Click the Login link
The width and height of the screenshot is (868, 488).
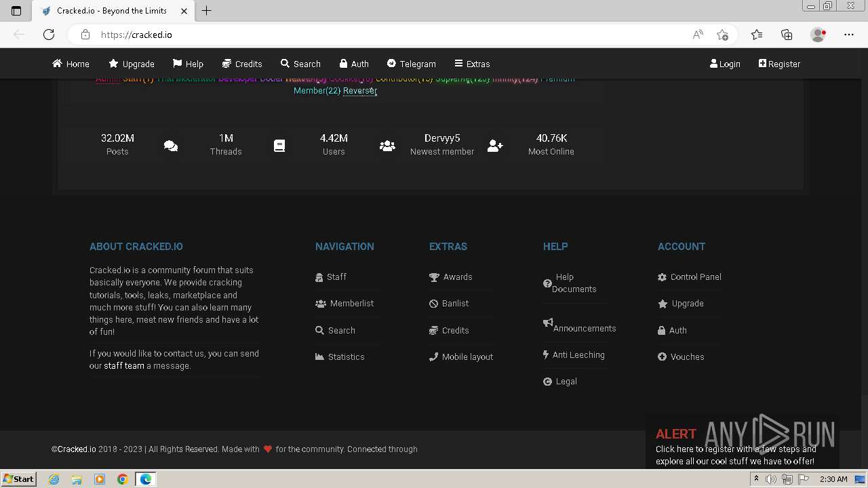(725, 64)
